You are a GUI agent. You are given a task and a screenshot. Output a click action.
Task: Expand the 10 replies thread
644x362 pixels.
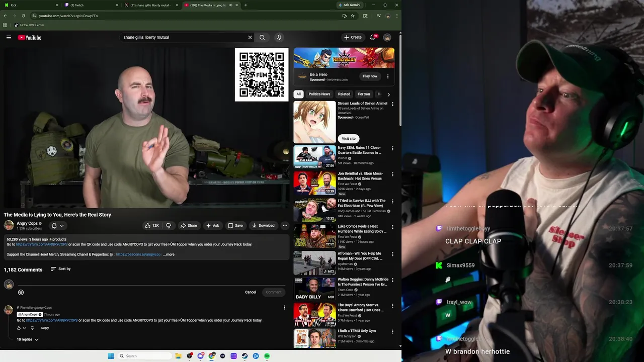pos(28,339)
